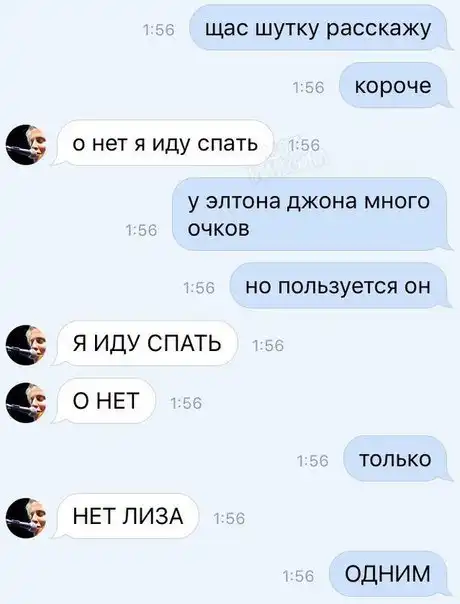The height and width of the screenshot is (604, 460).
Task: Tap the 'О НЕТ' message bubble
Action: [x=104, y=401]
